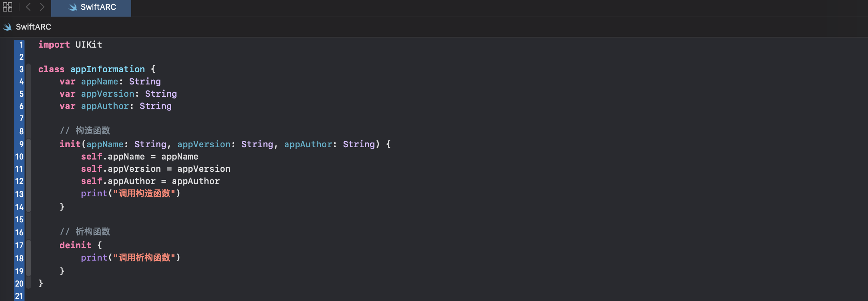Select the SwiftARC editor tab

point(98,7)
